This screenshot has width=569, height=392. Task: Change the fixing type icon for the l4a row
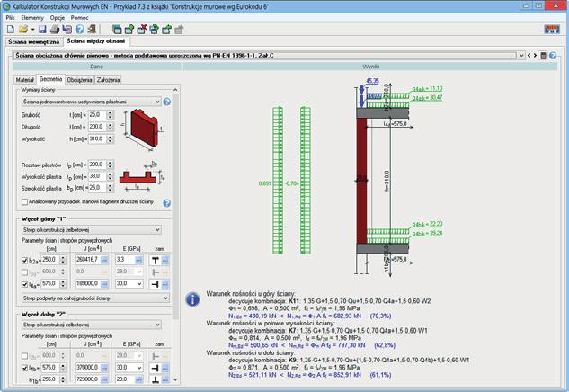click(156, 284)
